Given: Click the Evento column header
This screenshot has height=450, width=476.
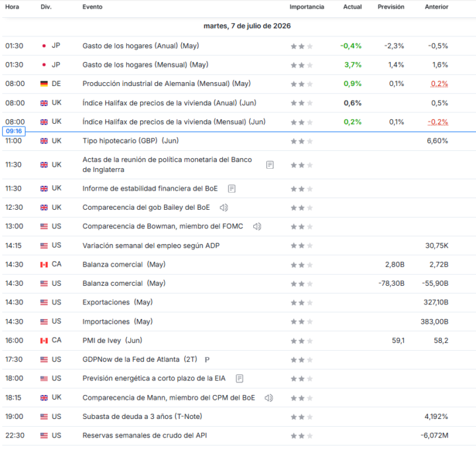Looking at the screenshot, I should (93, 7).
